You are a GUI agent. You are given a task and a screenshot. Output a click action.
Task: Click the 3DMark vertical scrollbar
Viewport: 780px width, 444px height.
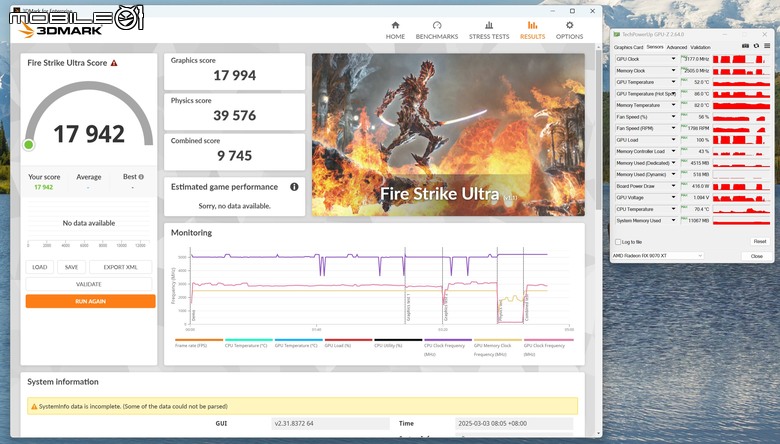pyautogui.click(x=598, y=129)
